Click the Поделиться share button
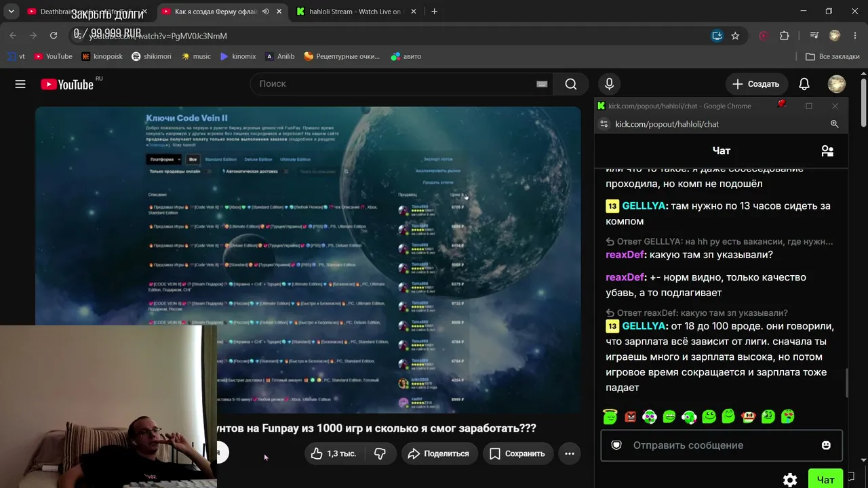 439,453
